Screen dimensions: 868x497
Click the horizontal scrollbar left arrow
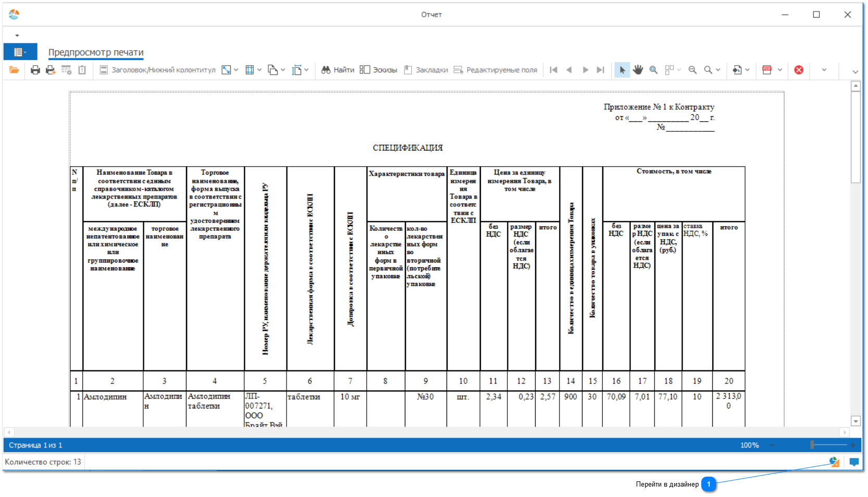[x=9, y=432]
